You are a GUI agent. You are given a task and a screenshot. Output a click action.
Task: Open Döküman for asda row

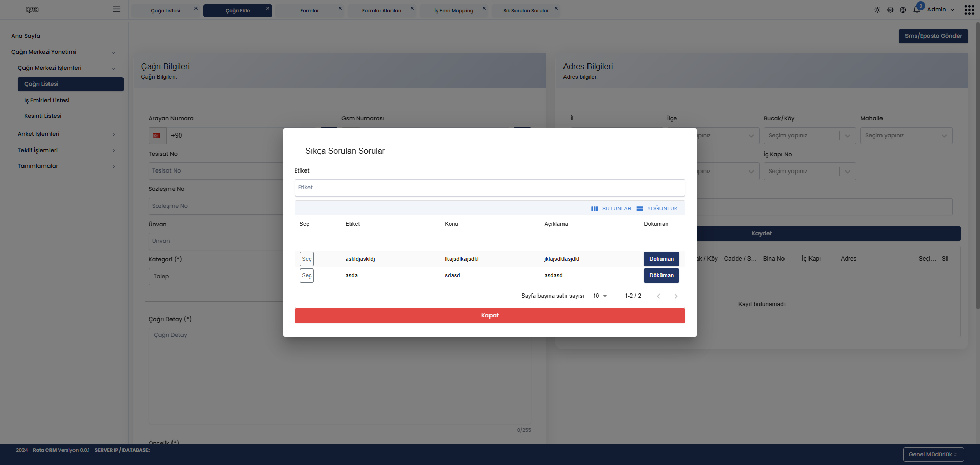(x=661, y=276)
